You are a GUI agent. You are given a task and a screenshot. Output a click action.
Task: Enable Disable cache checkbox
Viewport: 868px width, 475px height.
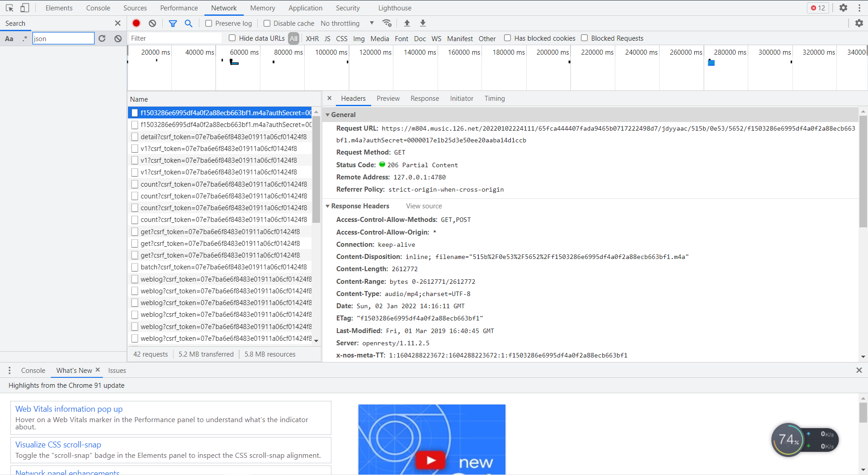coord(267,23)
